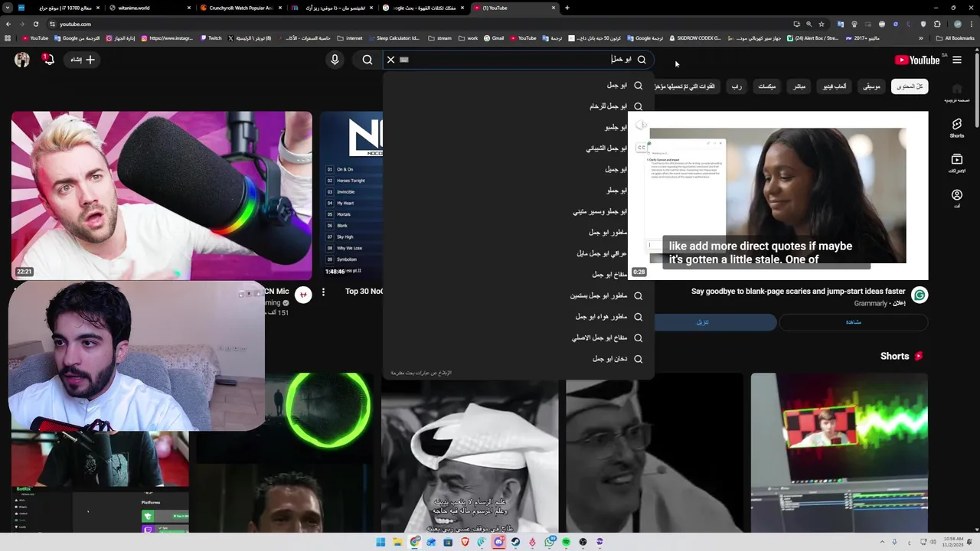
Task: Select the 'ميكسات' mixes chip
Action: click(x=767, y=86)
